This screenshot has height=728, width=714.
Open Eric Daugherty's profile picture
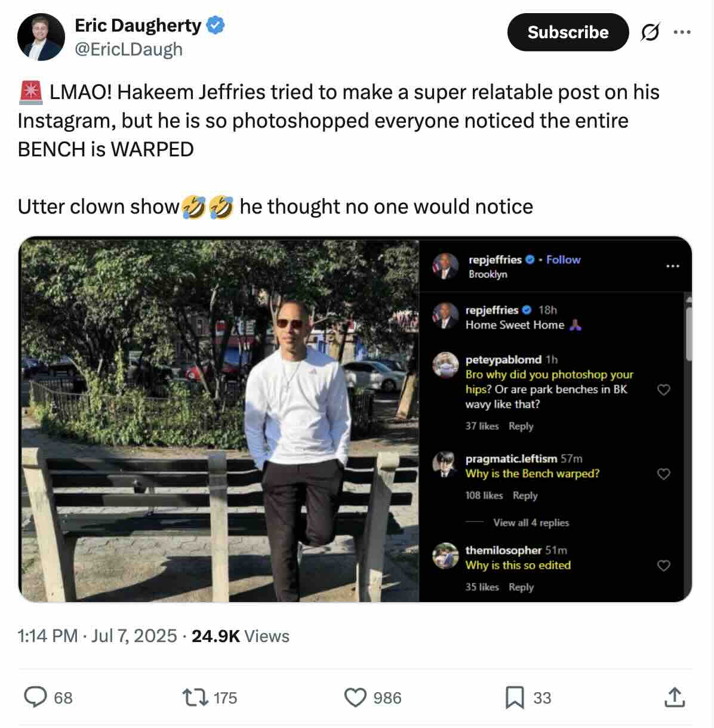click(x=41, y=37)
